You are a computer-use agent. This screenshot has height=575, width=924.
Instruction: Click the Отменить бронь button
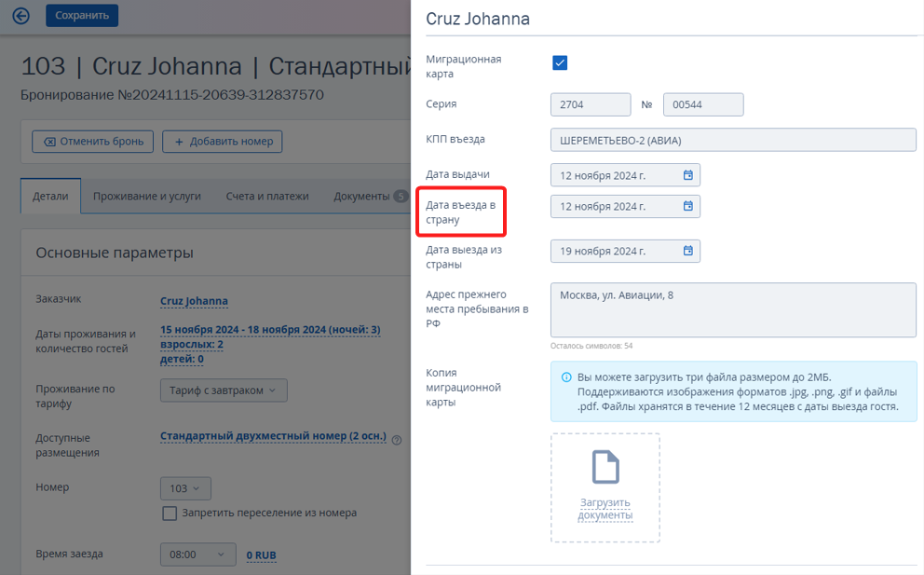pyautogui.click(x=92, y=142)
